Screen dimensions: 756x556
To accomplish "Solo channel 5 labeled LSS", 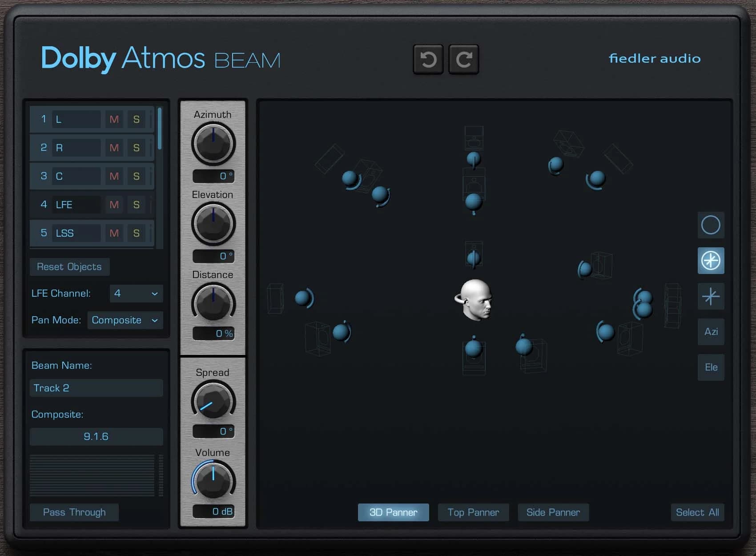I will pyautogui.click(x=136, y=233).
